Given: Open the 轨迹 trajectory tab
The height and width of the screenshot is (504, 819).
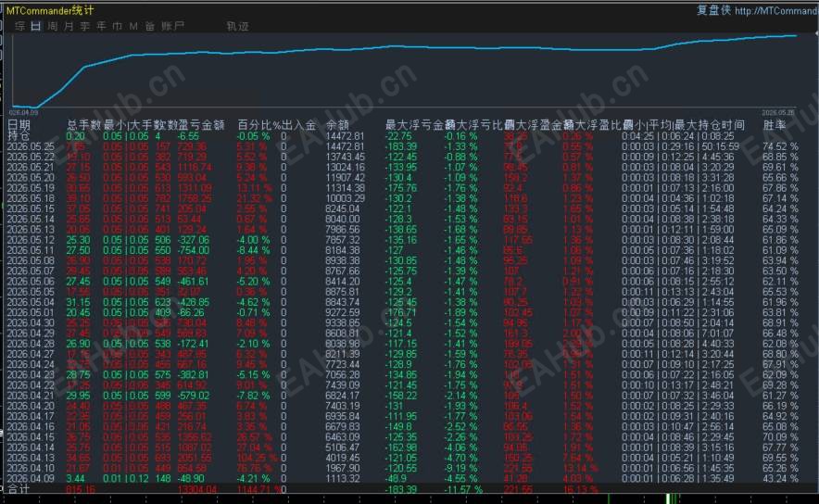Looking at the screenshot, I should tap(238, 26).
